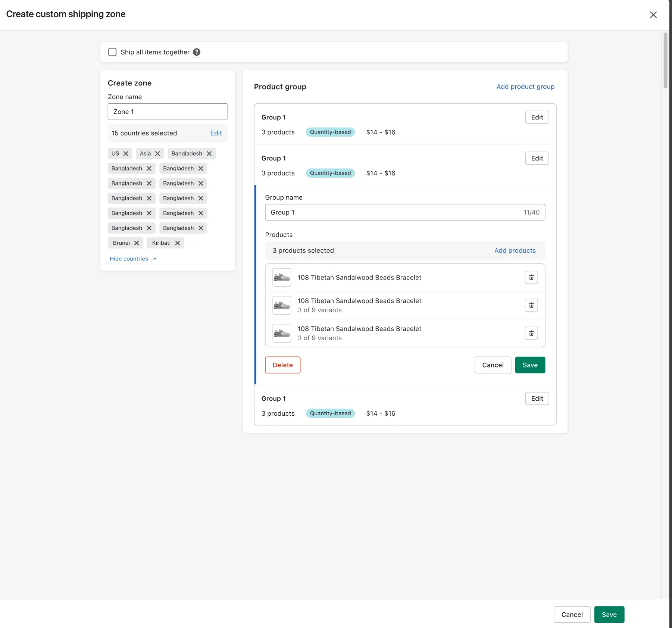Save the product group being edited
This screenshot has width=672, height=628.
[x=530, y=365]
